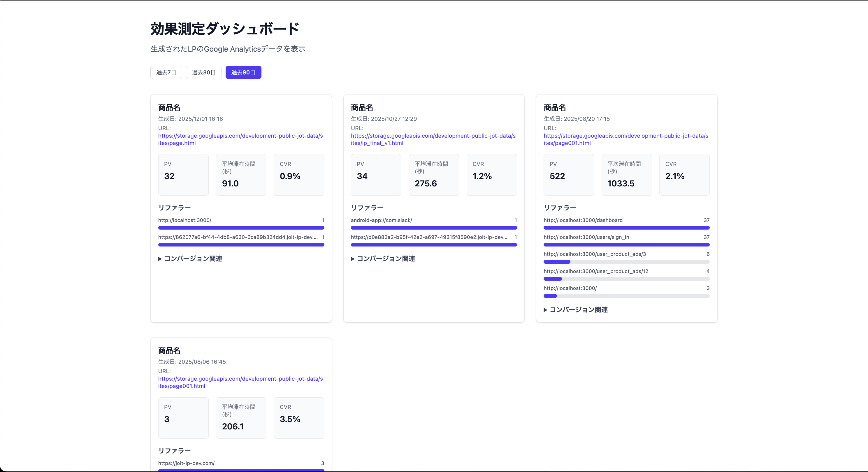868x472 pixels.
Task: Select the 過去7日 time range filter
Action: click(x=166, y=72)
